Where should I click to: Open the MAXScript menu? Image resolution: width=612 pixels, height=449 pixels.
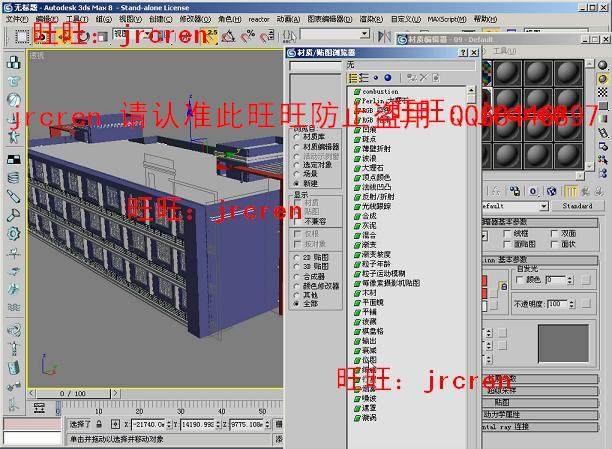tap(447, 19)
